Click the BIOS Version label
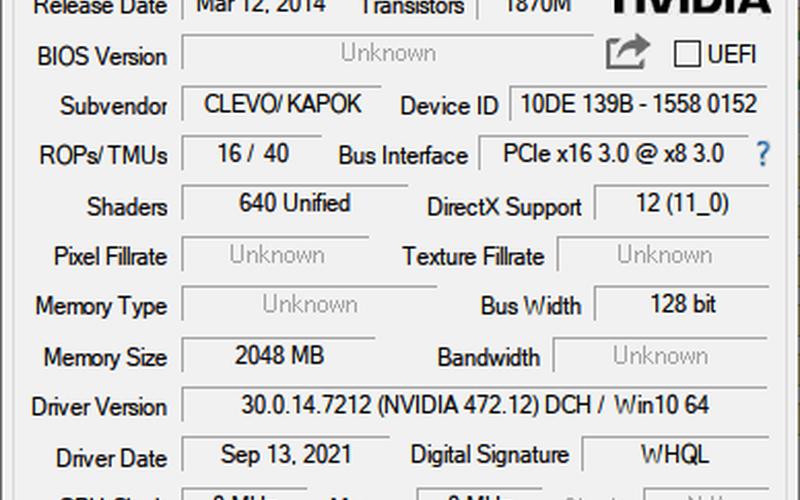Viewport: 800px width, 500px height. point(102,56)
